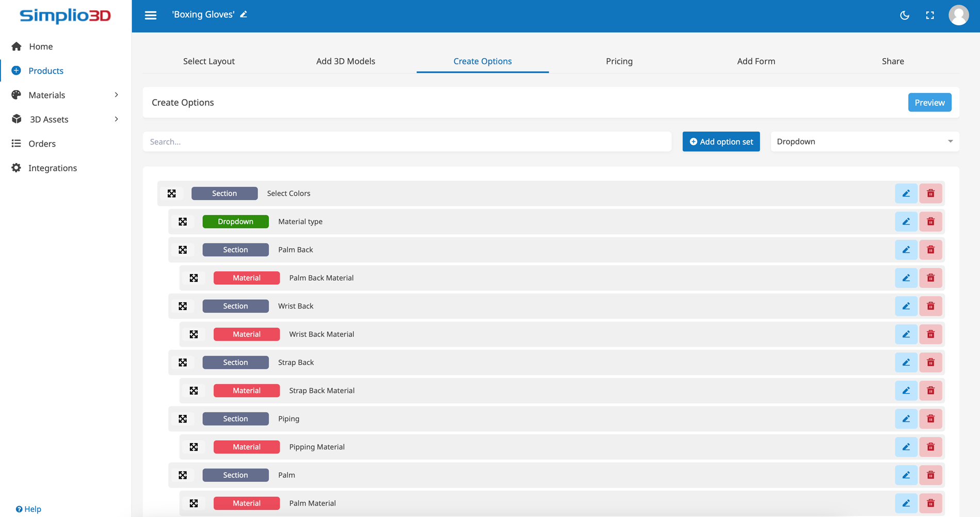Click drag handle for Pipping Material row

(194, 447)
